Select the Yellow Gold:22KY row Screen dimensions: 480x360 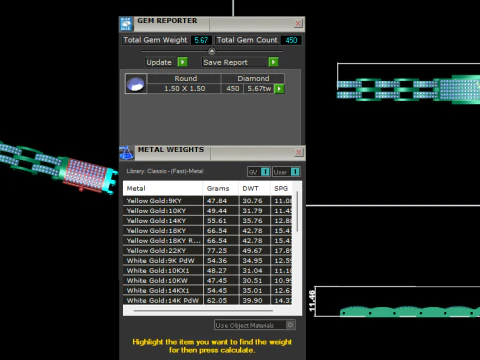pos(208,251)
